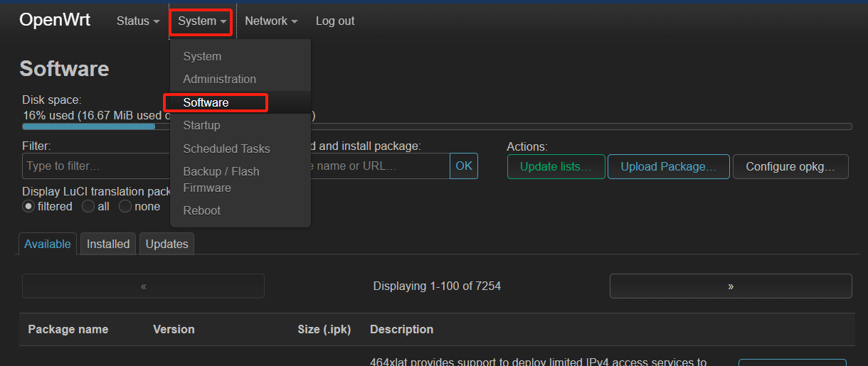Screen dimensions: 868x366
Task: Select the filtered radio option
Action: coord(28,206)
